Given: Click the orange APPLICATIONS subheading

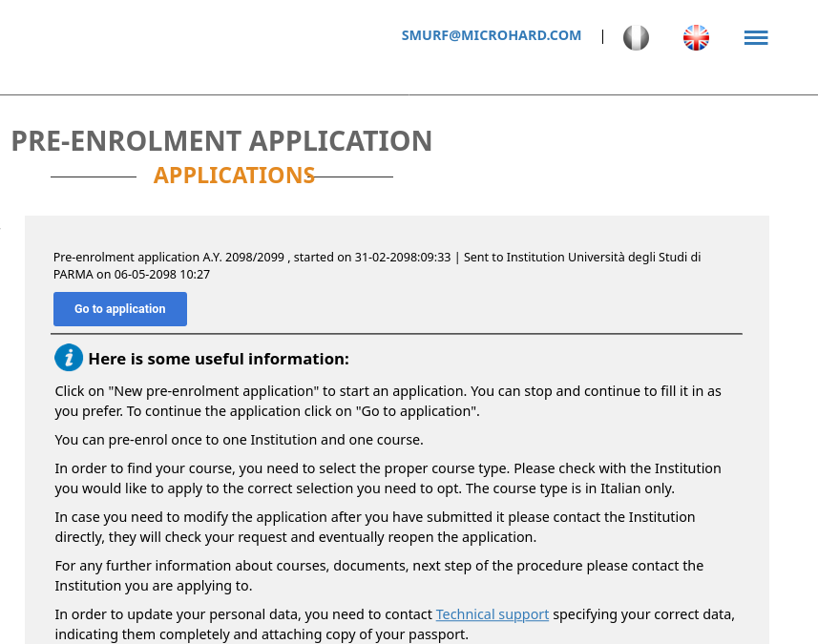Looking at the screenshot, I should tap(234, 176).
